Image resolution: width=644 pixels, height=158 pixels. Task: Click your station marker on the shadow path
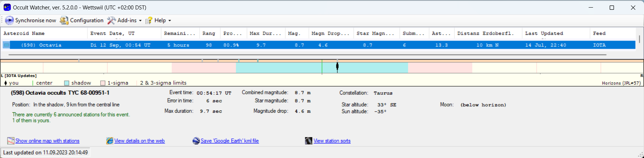click(x=337, y=67)
